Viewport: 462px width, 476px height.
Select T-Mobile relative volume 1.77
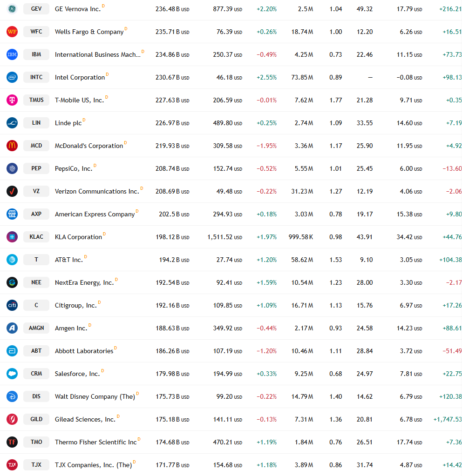(x=336, y=100)
